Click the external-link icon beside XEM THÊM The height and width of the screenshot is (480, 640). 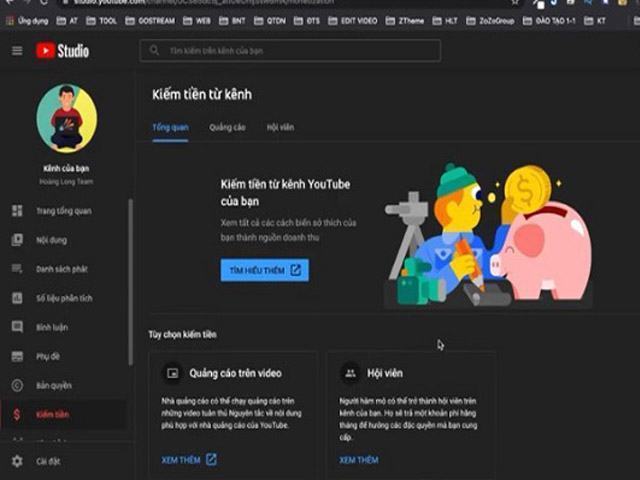[211, 459]
